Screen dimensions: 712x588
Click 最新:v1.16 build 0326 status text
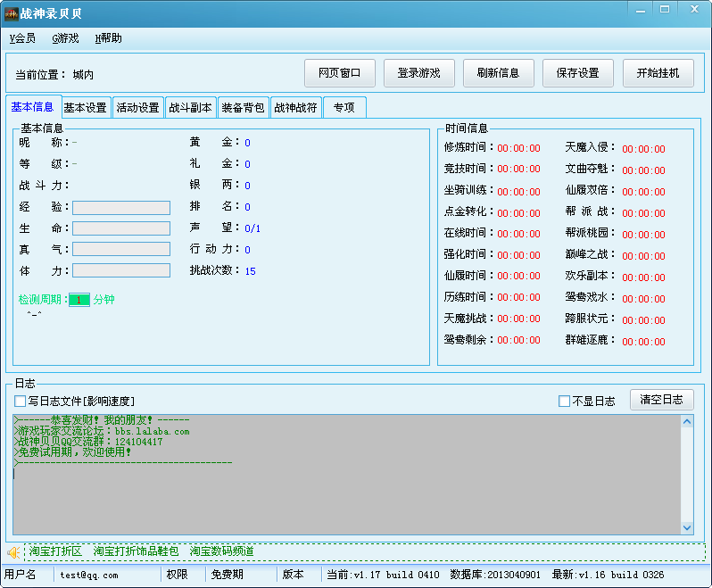click(608, 575)
